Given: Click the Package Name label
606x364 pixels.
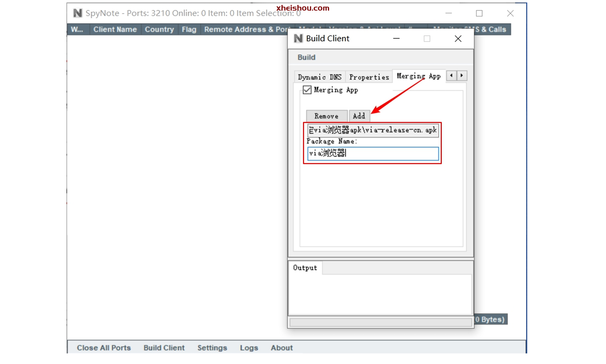Looking at the screenshot, I should [332, 141].
